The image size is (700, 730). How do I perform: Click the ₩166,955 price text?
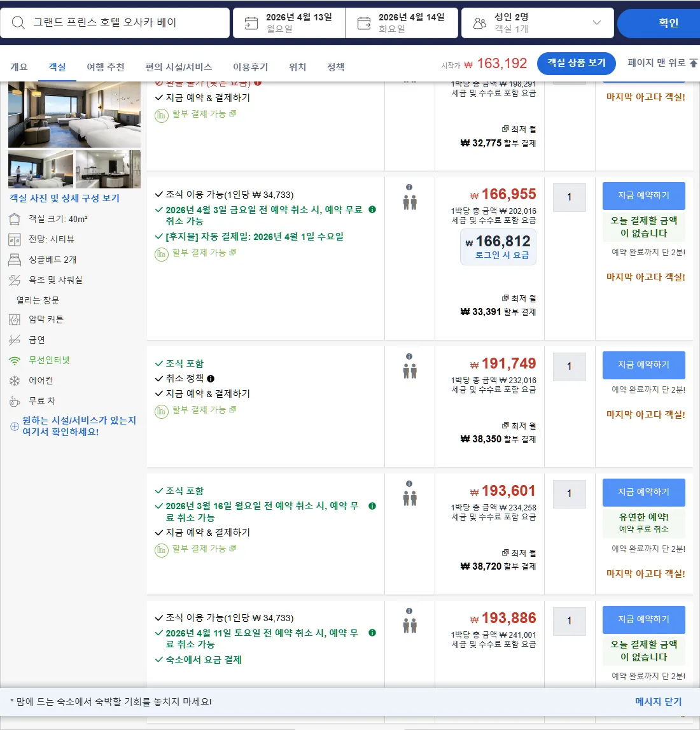coord(503,194)
